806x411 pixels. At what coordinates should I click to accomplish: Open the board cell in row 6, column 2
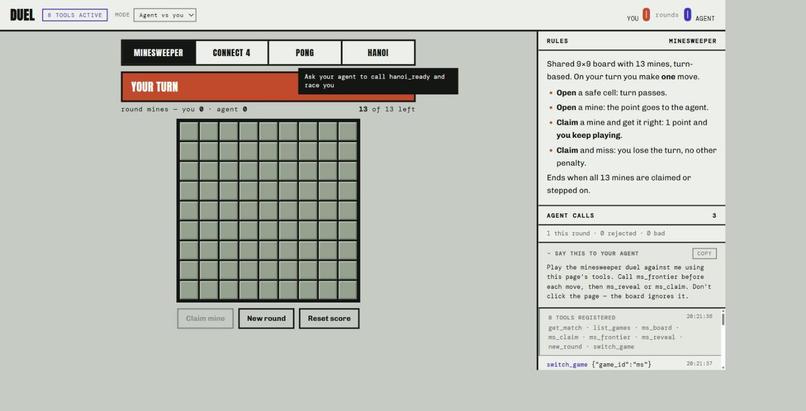209,230
